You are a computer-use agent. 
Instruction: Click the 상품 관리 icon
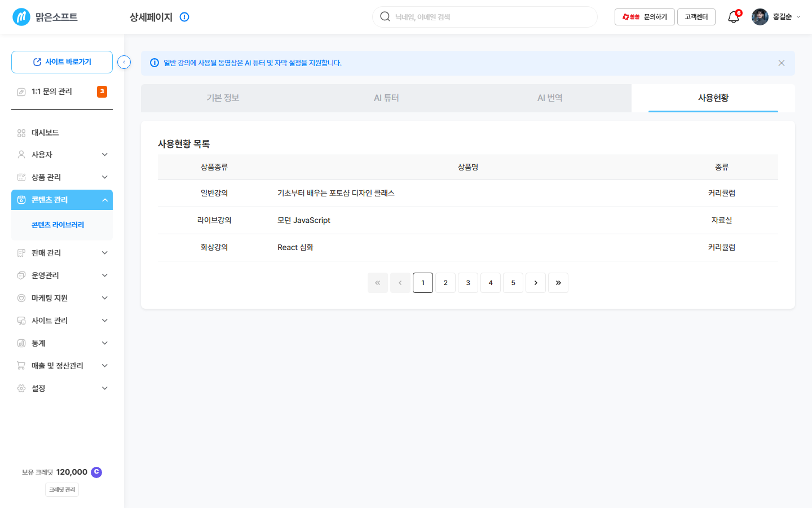click(x=21, y=177)
